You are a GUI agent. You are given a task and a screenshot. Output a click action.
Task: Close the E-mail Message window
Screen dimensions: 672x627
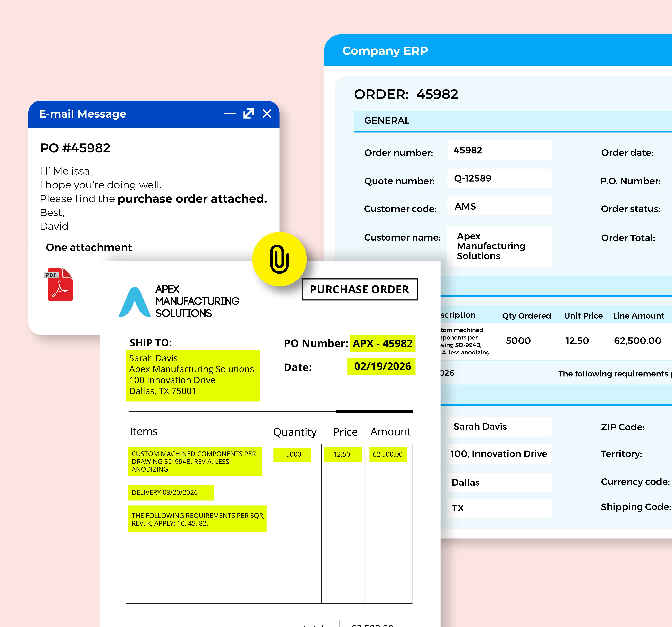tap(267, 114)
